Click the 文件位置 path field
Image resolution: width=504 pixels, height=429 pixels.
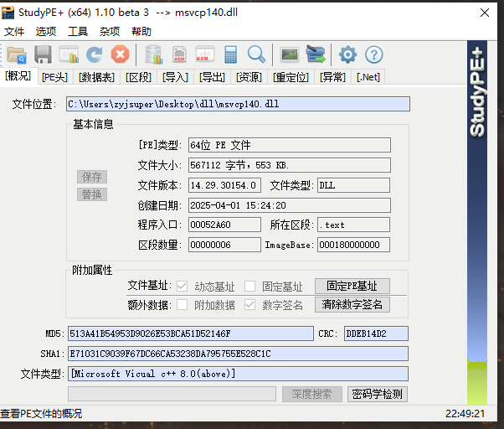click(x=238, y=104)
